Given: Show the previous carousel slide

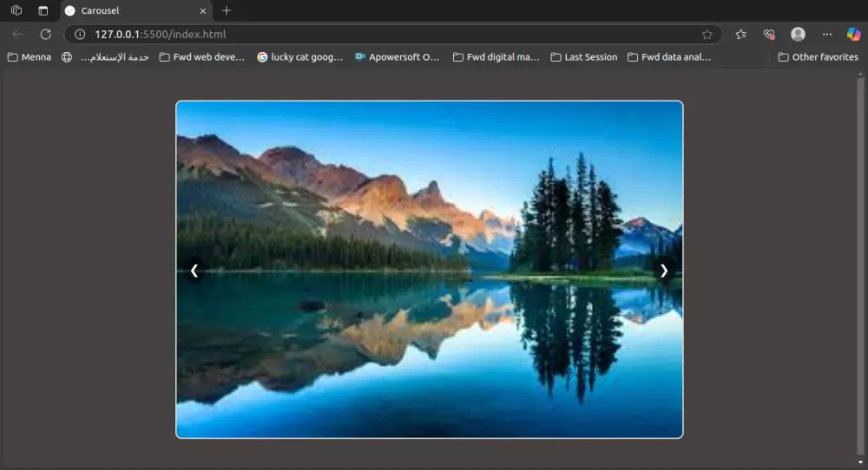Looking at the screenshot, I should point(194,271).
